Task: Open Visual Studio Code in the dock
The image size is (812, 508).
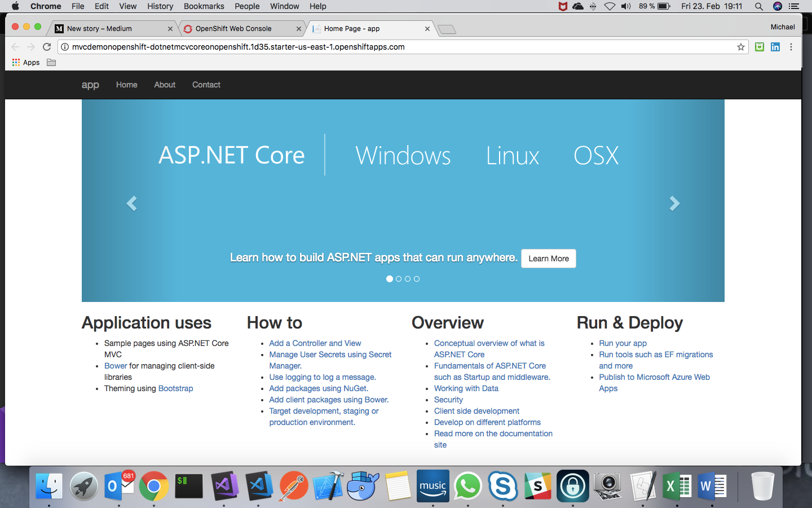Action: 259,486
